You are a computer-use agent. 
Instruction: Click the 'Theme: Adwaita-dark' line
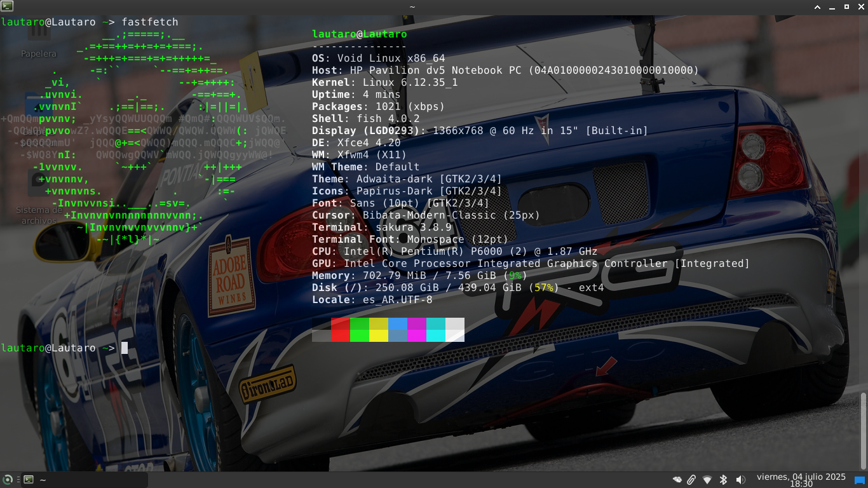[x=407, y=179]
